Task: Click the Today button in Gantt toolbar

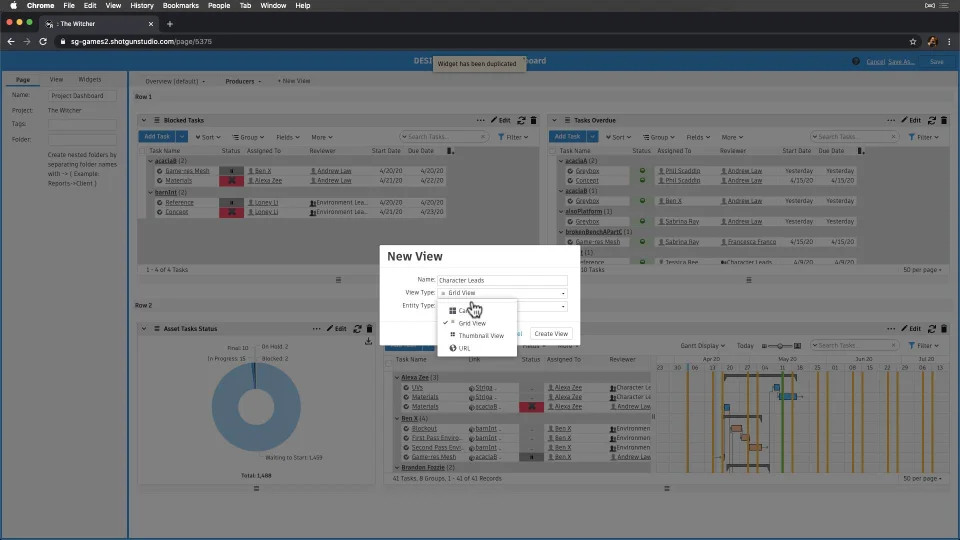Action: (x=745, y=345)
